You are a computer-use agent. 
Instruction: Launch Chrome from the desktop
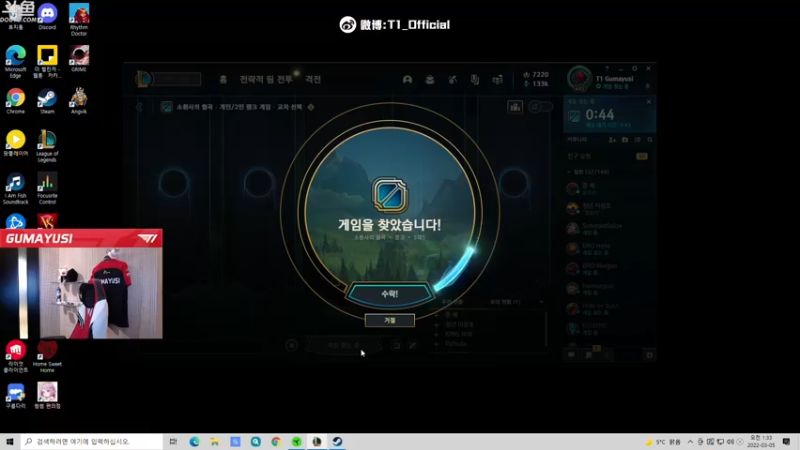(x=15, y=101)
